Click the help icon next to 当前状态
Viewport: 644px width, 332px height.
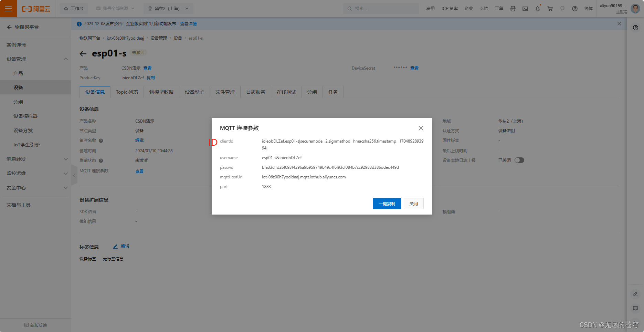[x=101, y=160]
